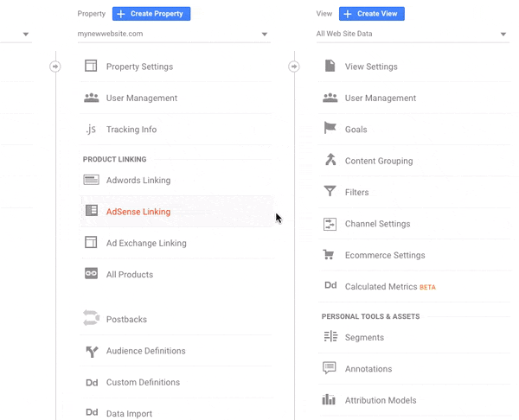Open Custom Definitions

click(143, 382)
